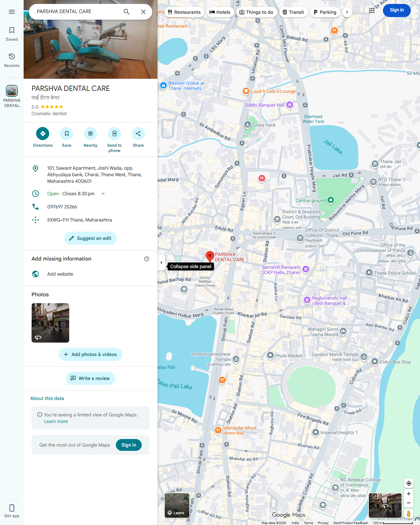Collapse the side panel
Screen dimensions: 420x525
[x=161, y=262]
